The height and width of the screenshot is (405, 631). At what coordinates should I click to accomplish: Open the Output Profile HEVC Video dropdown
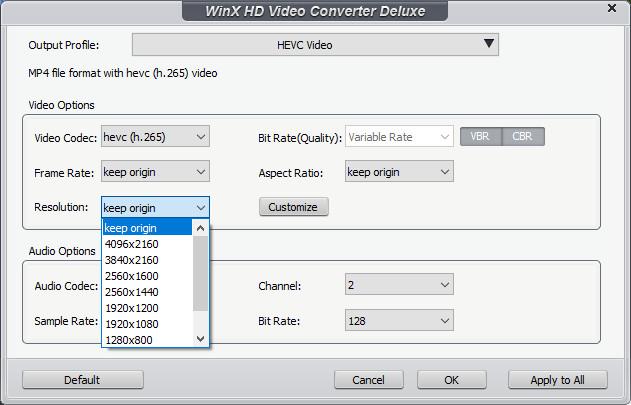click(315, 45)
